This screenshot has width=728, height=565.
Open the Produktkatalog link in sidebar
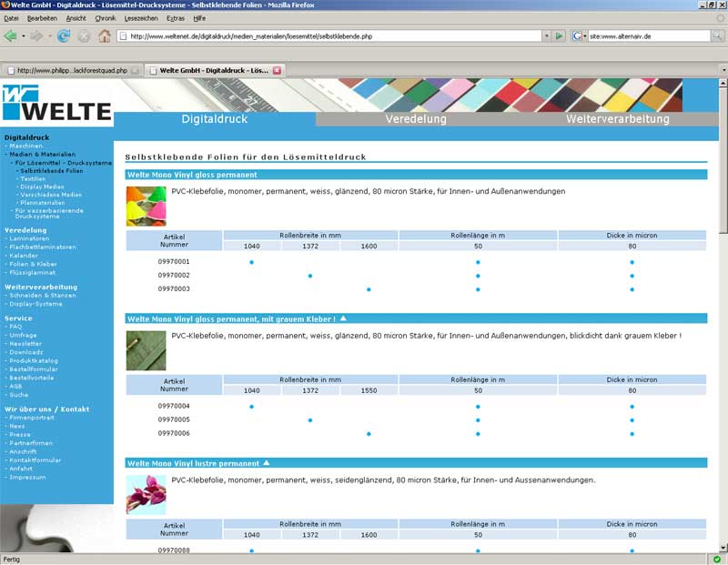pyautogui.click(x=33, y=360)
